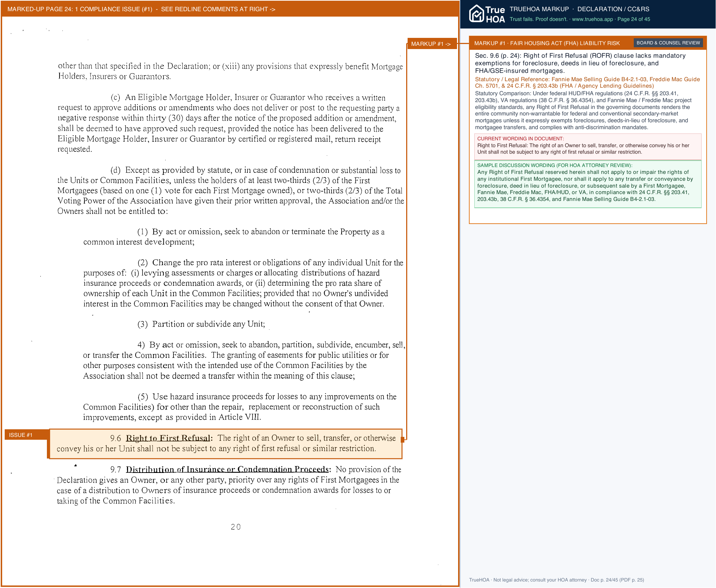Select the Statutory Comparison paragraph
The height and width of the screenshot is (588, 716).
583,110
